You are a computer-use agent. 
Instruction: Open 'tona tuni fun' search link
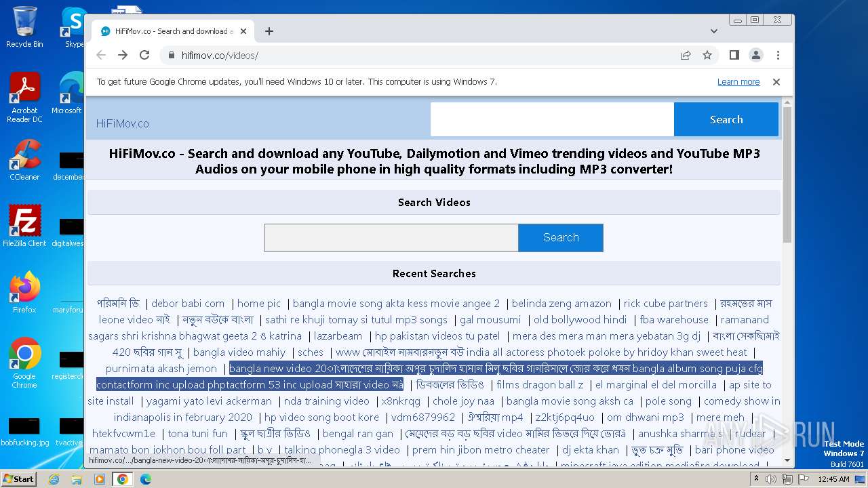[197, 434]
